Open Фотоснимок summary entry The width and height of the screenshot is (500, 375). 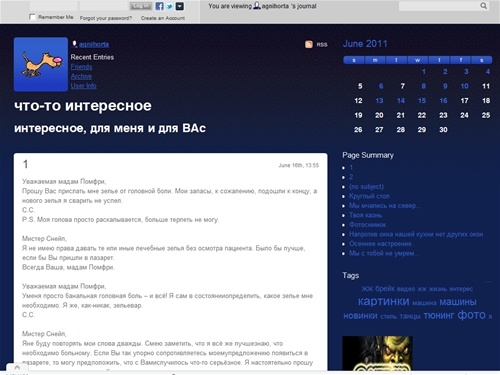367,225
